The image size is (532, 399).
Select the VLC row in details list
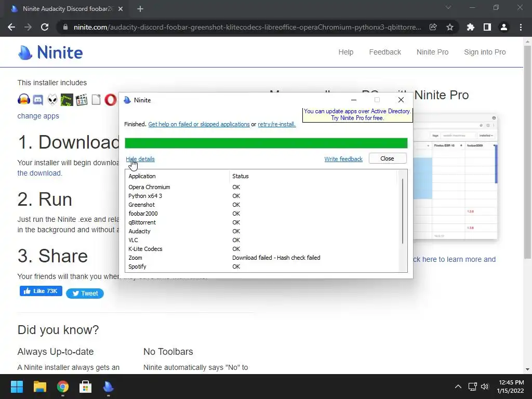tap(261, 240)
